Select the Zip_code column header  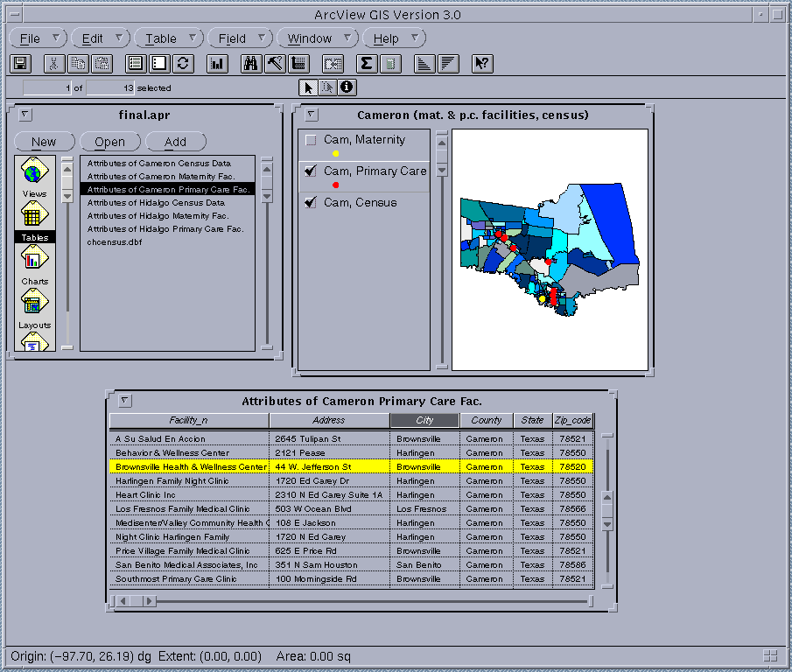(573, 420)
